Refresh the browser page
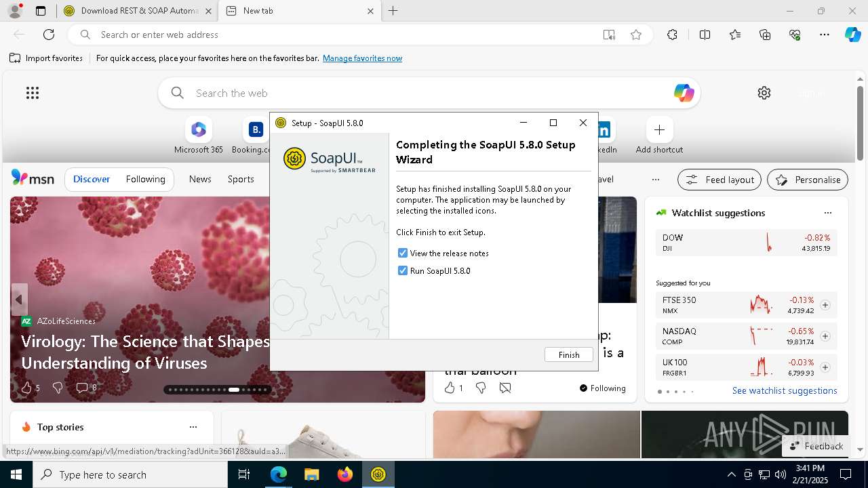The image size is (868, 488). 49,35
